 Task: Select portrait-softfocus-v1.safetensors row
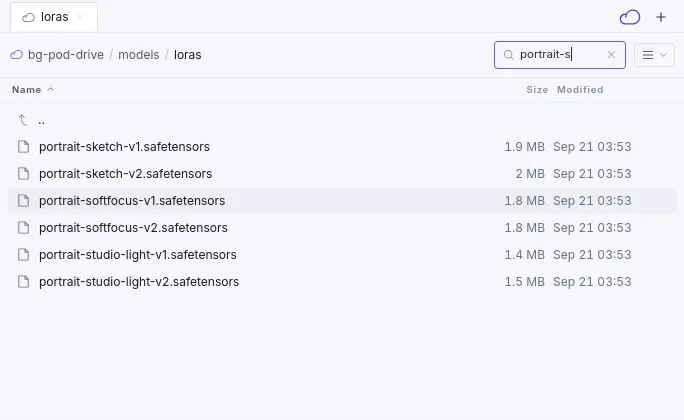coord(342,201)
